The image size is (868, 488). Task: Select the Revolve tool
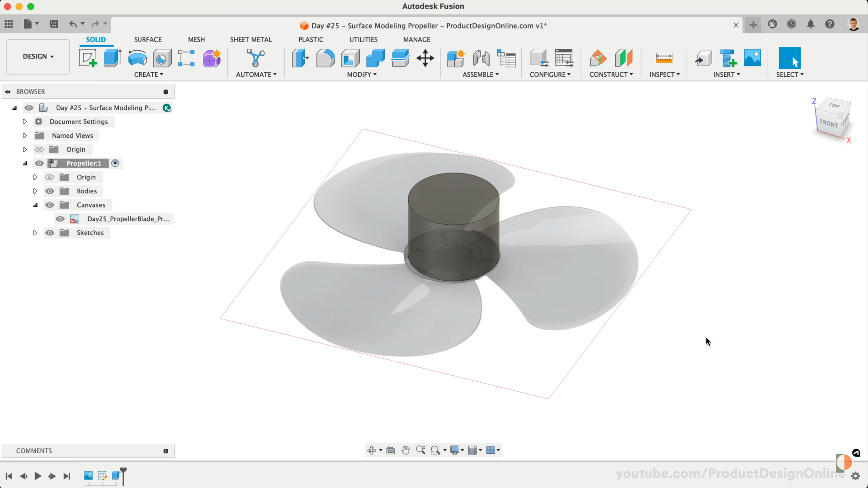pos(137,58)
